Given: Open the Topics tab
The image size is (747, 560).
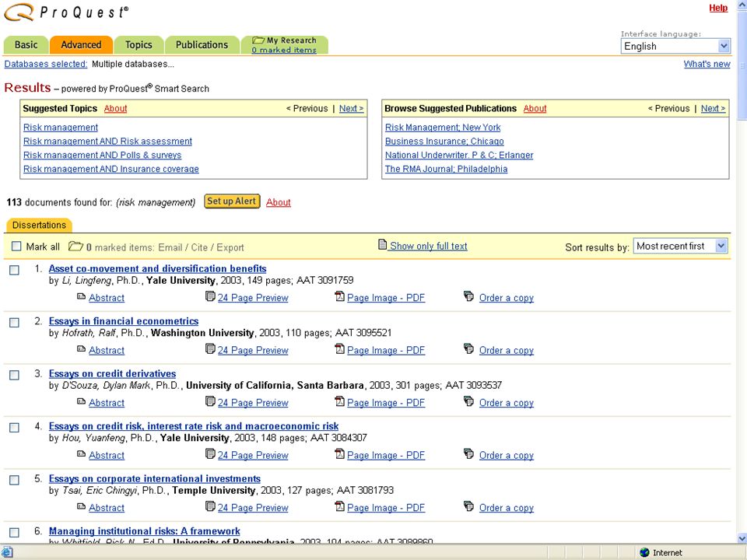Looking at the screenshot, I should point(139,45).
